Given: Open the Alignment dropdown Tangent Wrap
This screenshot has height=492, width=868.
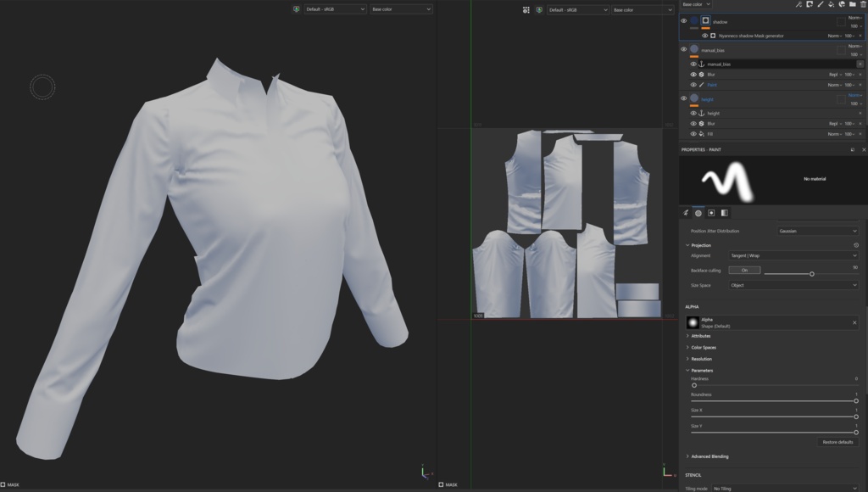Looking at the screenshot, I should (x=793, y=255).
